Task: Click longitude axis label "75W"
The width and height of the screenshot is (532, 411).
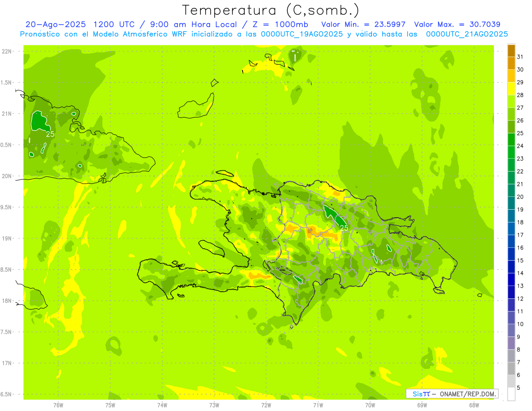Action: [x=110, y=405]
